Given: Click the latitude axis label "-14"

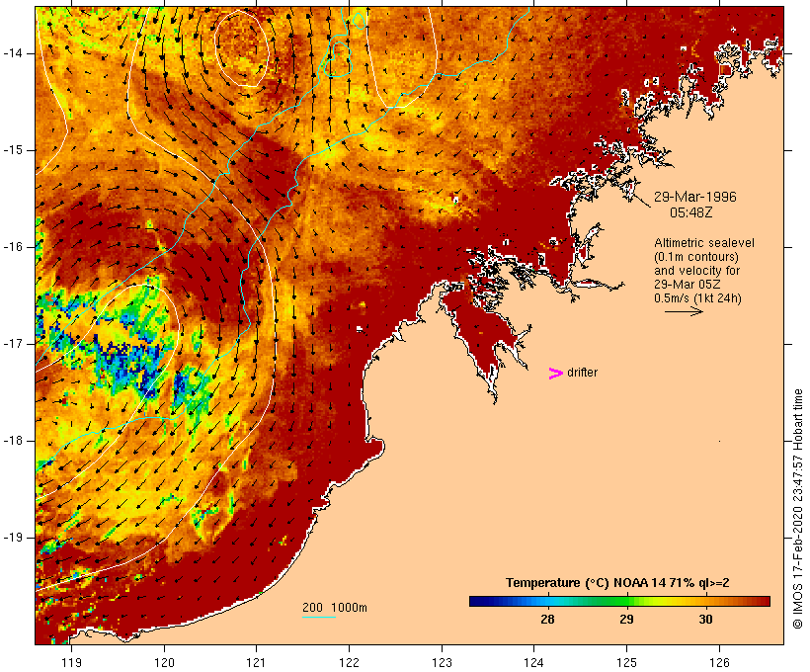Looking at the screenshot, I should 13,53.
